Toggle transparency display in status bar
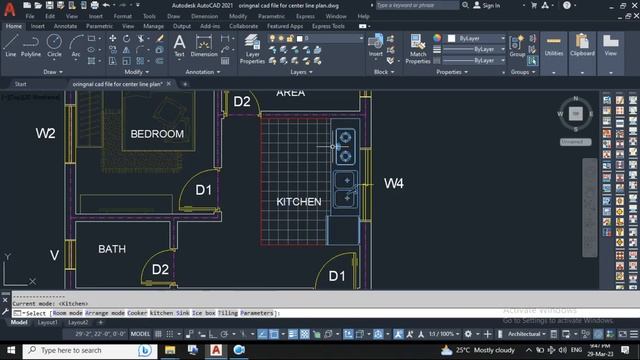 [304, 334]
